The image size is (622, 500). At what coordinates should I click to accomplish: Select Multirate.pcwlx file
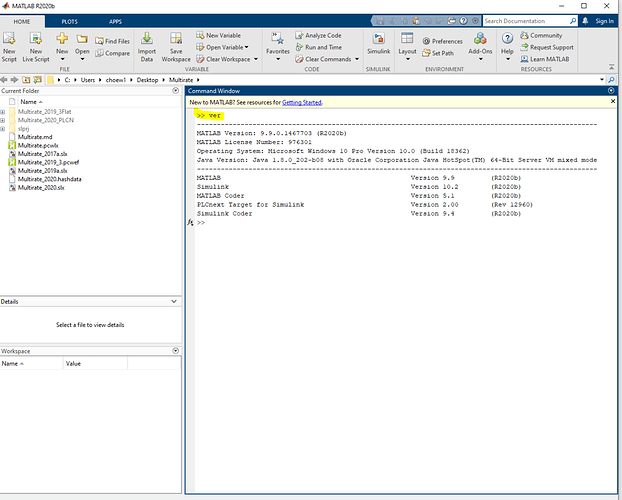coord(38,145)
